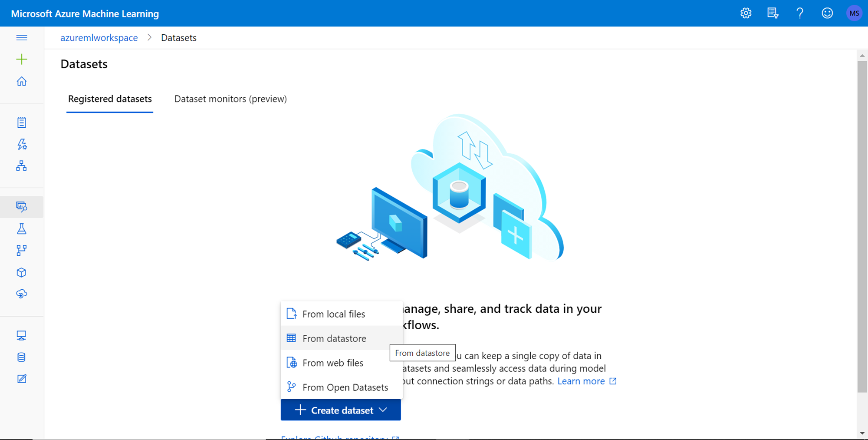Open Notebooks from the sidebar
The width and height of the screenshot is (868, 440).
(22, 122)
